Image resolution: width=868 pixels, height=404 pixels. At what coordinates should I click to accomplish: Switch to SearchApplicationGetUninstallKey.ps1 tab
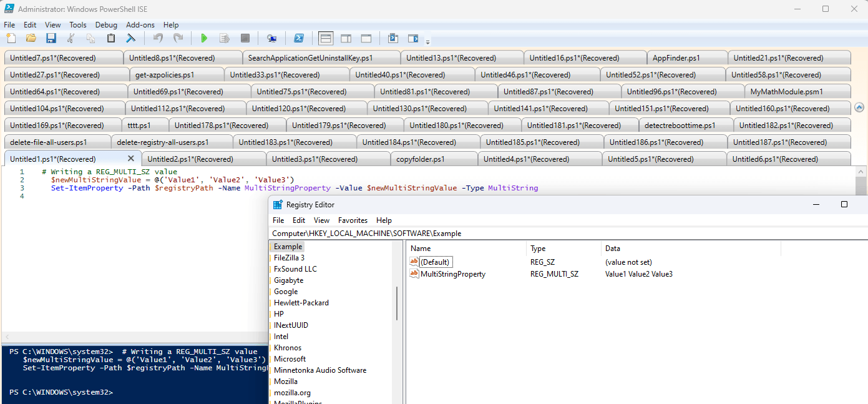point(321,58)
